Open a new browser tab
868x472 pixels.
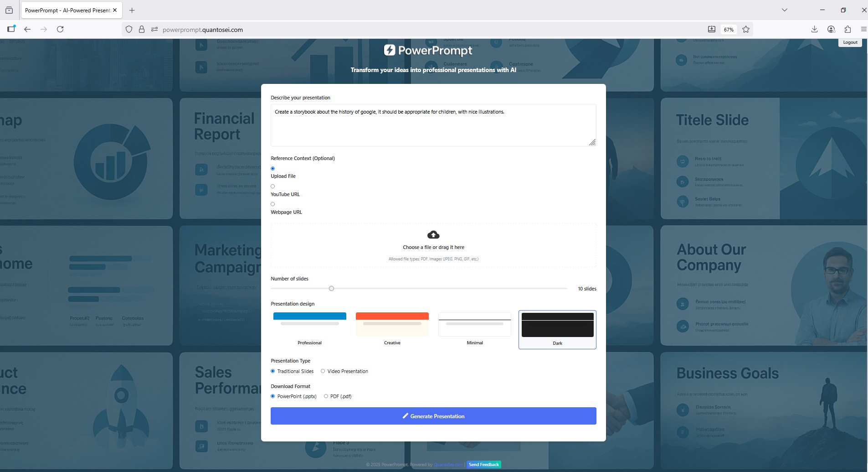click(132, 10)
